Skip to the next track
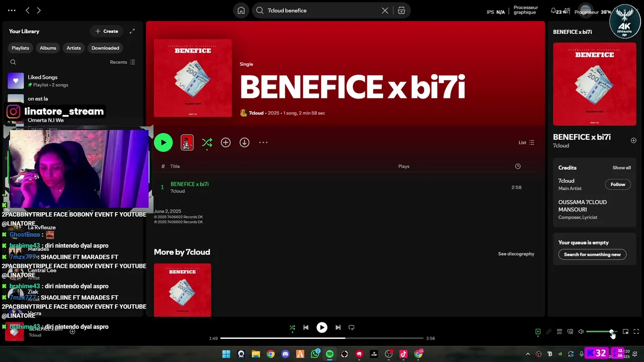 pyautogui.click(x=338, y=327)
